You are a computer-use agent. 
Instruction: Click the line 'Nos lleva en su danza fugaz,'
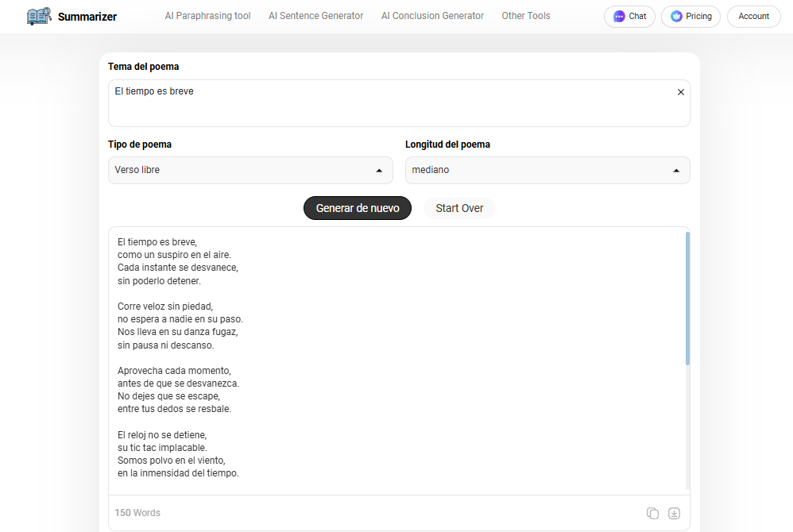click(x=177, y=332)
